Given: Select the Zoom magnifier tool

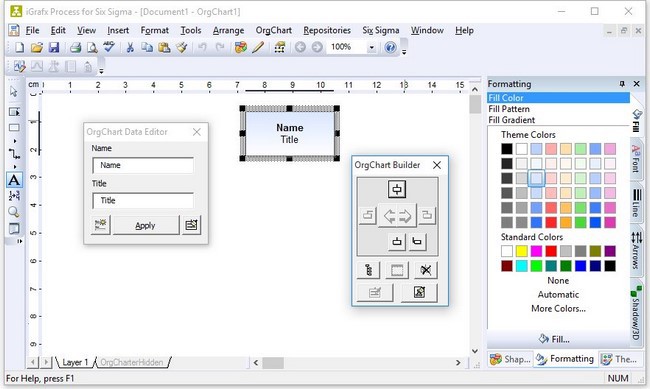Looking at the screenshot, I should point(14,212).
